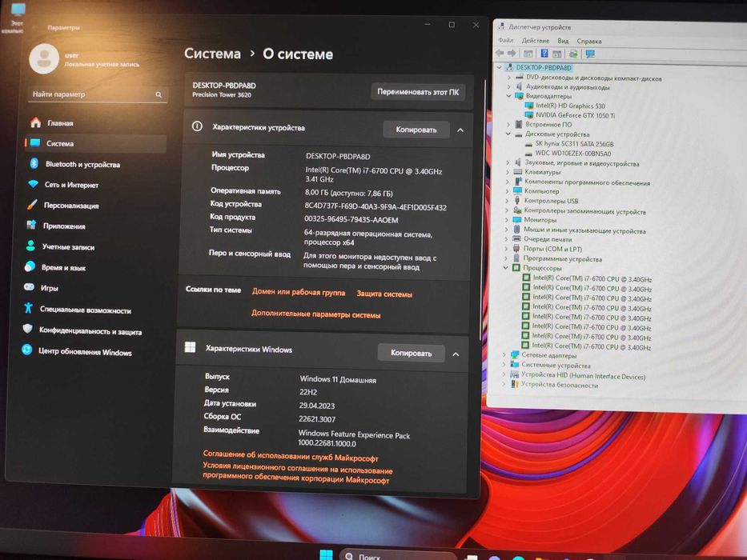Open Дополнительные параметры системы link
This screenshot has width=747, height=560.
click(316, 314)
